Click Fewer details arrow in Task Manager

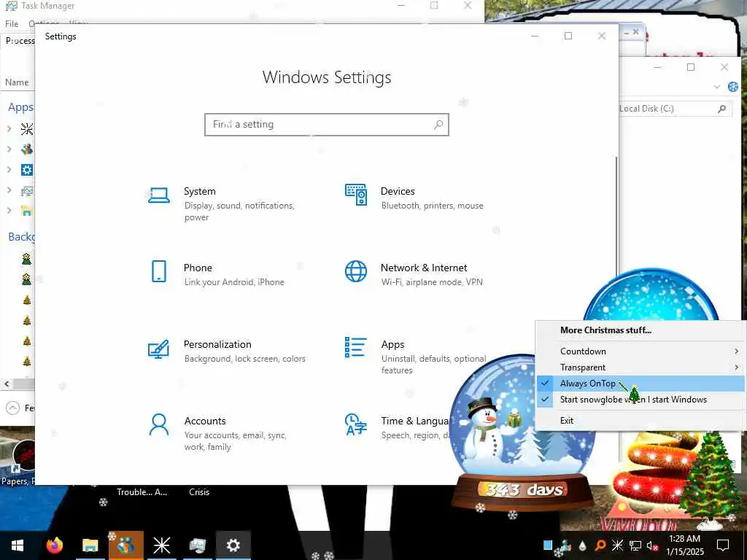13,408
